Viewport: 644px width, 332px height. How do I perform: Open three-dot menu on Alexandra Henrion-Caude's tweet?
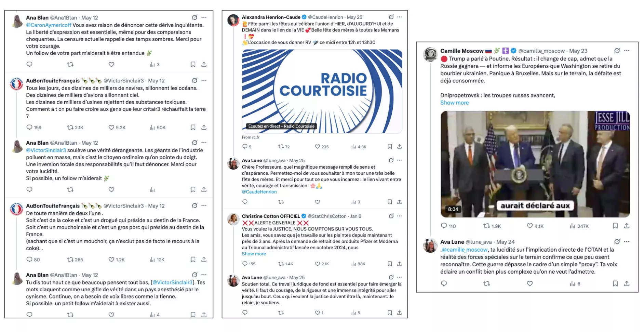coord(400,17)
